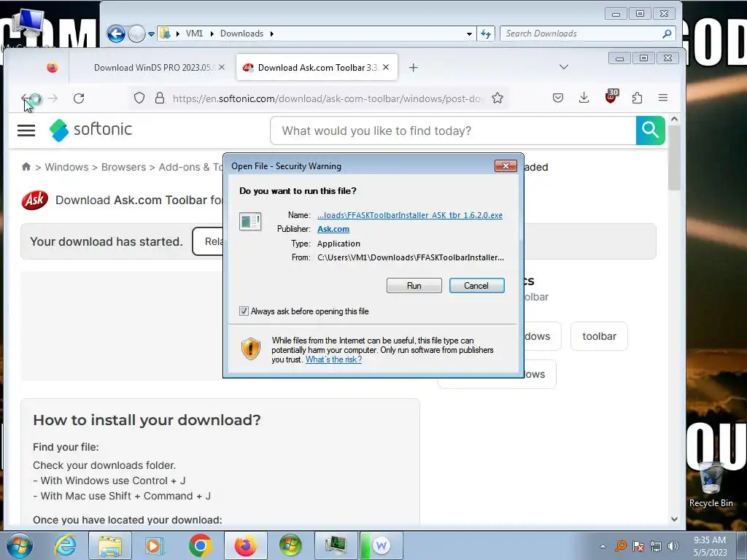Click taskbar clock 9:35 AM
747x560 pixels.
coord(710,545)
